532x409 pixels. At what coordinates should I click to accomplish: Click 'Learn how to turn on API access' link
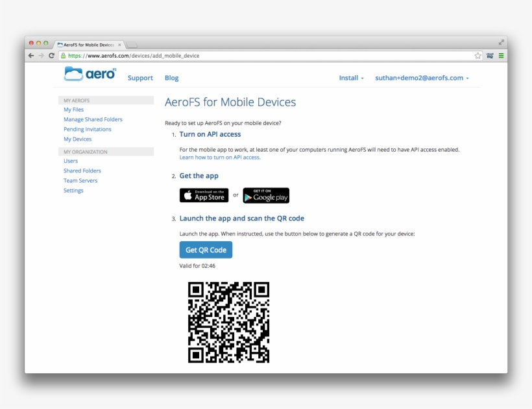point(220,158)
